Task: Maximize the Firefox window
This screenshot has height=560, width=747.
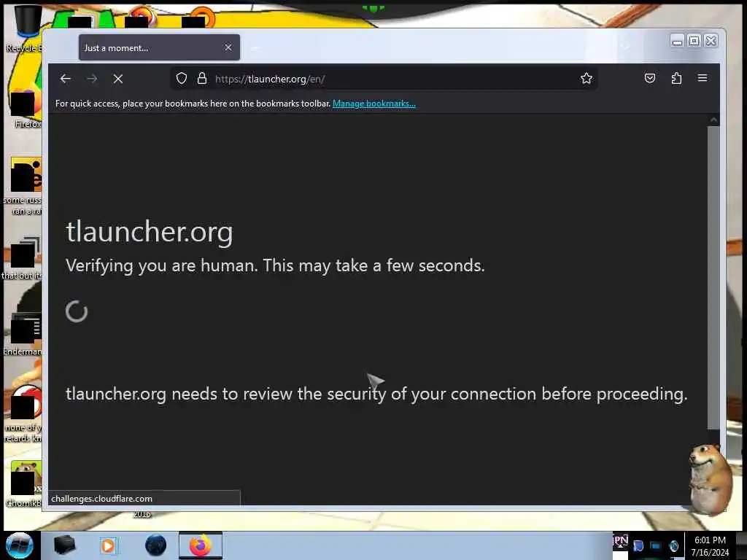Action: click(694, 41)
